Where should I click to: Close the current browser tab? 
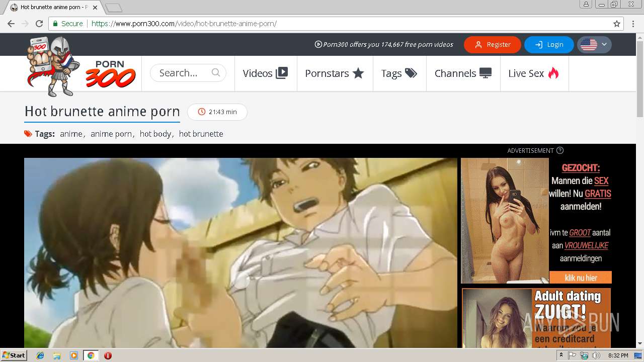coord(95,8)
